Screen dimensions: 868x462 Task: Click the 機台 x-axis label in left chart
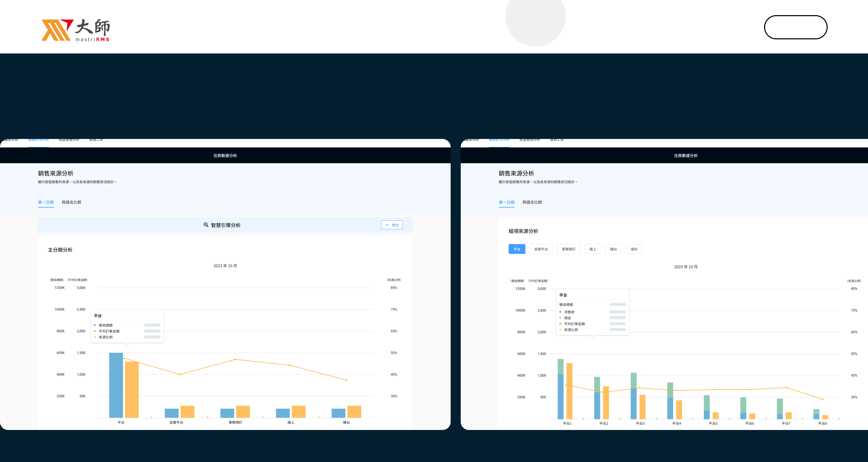346,423
